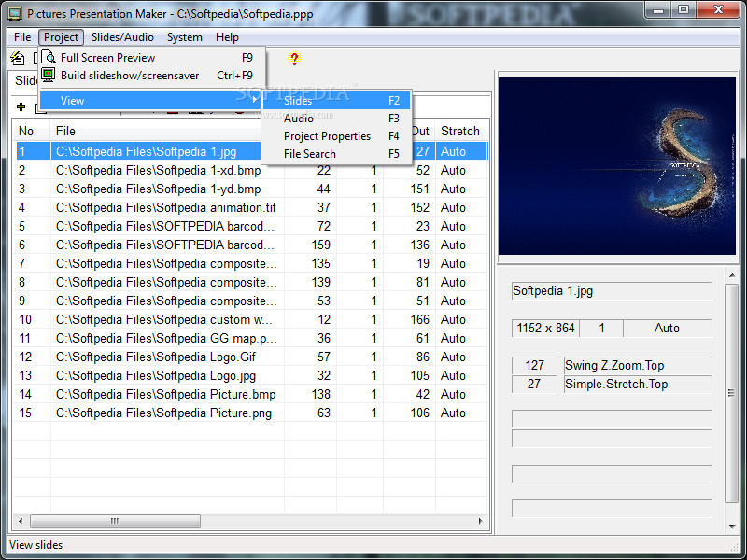Open Project Properties from the View submenu
Image resolution: width=747 pixels, height=560 pixels.
(x=337, y=136)
